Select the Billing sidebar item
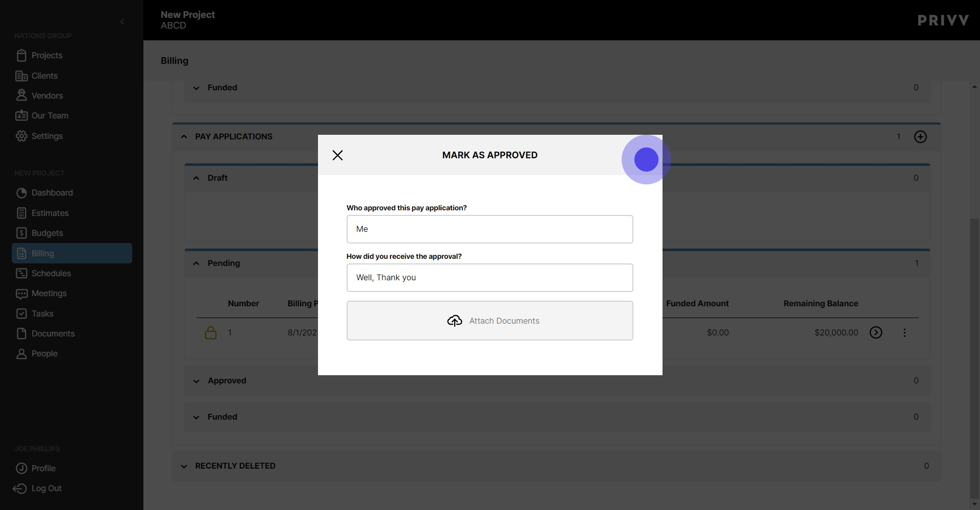Viewport: 980px width, 510px height. pos(72,253)
